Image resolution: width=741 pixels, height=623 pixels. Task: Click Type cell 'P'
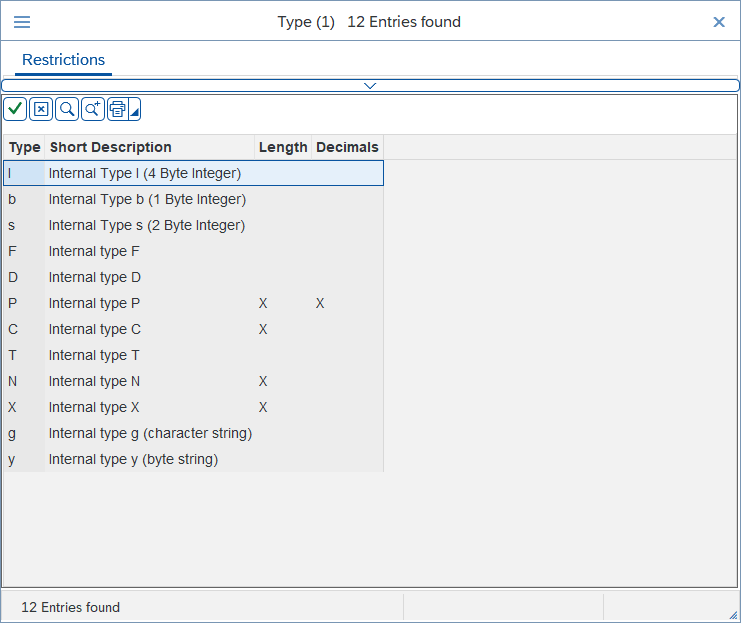point(24,303)
